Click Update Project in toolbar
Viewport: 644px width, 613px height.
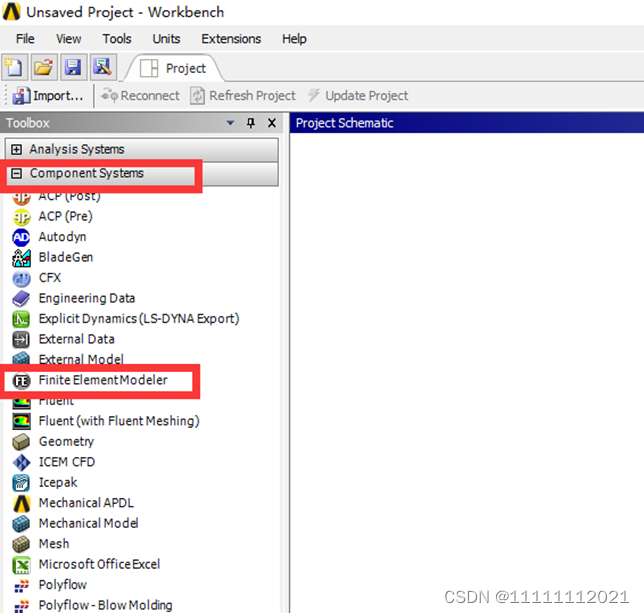coord(358,96)
